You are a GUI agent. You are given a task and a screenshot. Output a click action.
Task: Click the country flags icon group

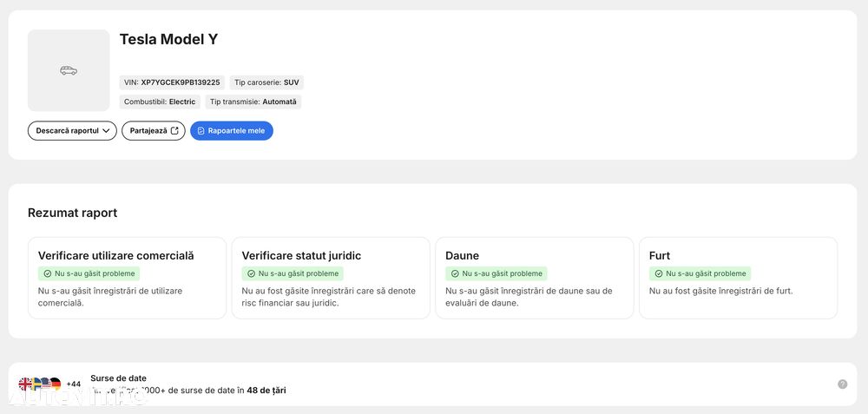(x=39, y=384)
